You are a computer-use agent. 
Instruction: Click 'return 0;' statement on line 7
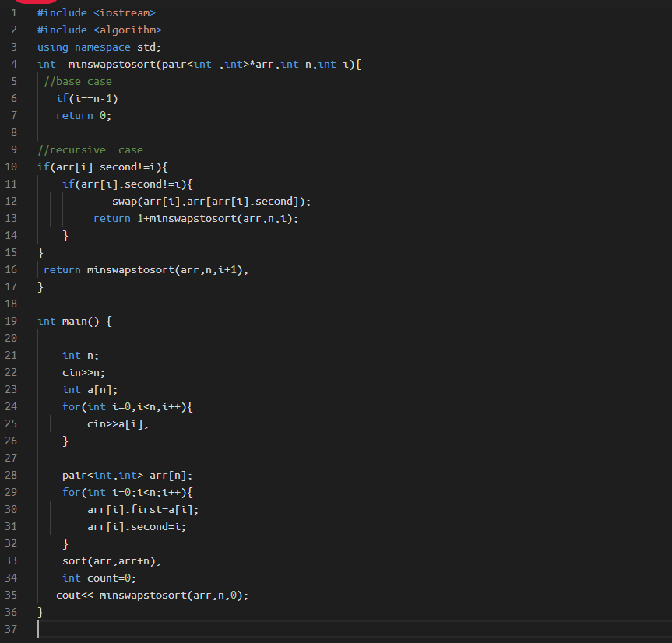point(84,115)
